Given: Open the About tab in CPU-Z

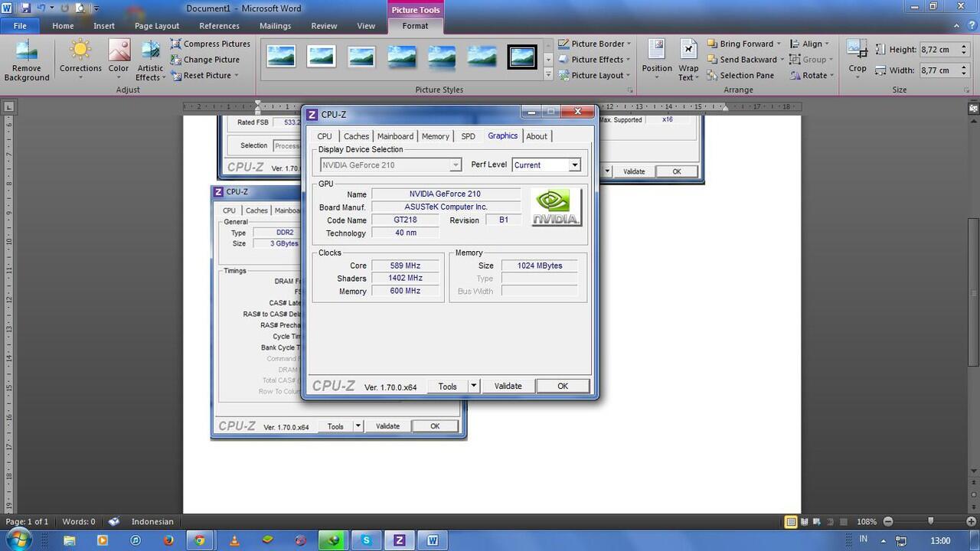Looking at the screenshot, I should click(537, 136).
